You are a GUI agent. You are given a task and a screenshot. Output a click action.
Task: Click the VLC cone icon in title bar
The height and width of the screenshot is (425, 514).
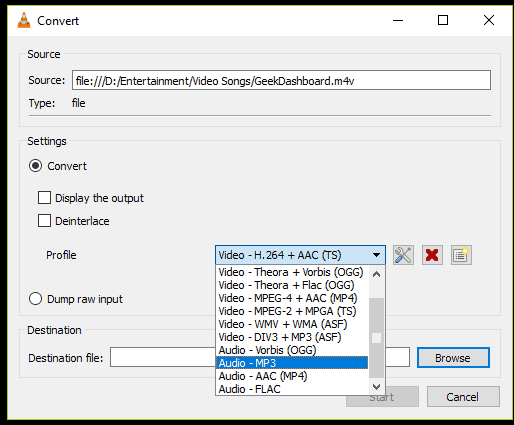(x=24, y=20)
